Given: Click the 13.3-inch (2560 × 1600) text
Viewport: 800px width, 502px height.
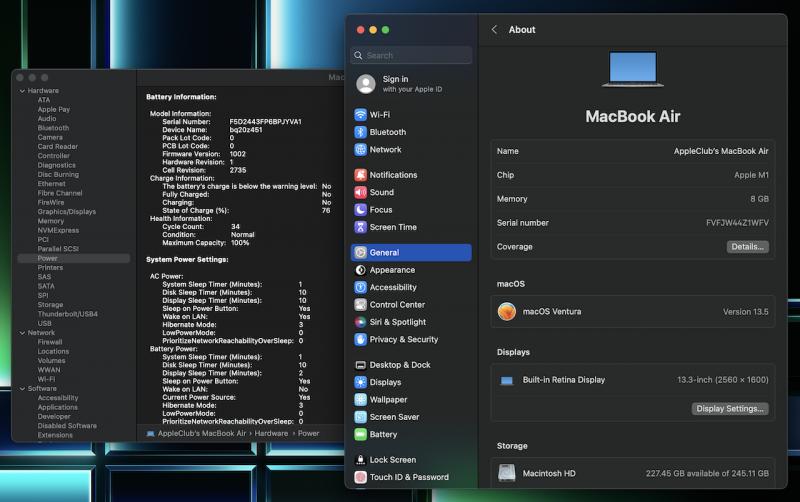Looking at the screenshot, I should pyautogui.click(x=722, y=380).
